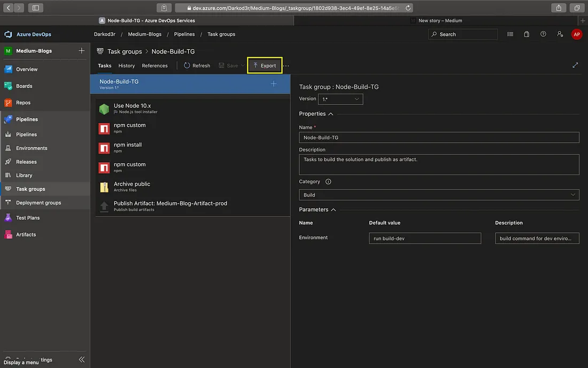Image resolution: width=588 pixels, height=368 pixels.
Task: Open the Marketplace shopping bag icon
Action: (x=527, y=34)
